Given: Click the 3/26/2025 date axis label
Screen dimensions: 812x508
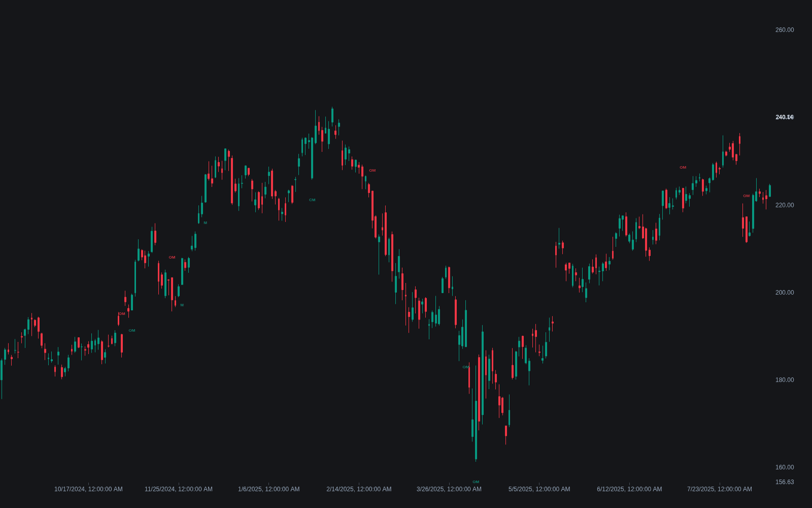Looking at the screenshot, I should coord(449,489).
